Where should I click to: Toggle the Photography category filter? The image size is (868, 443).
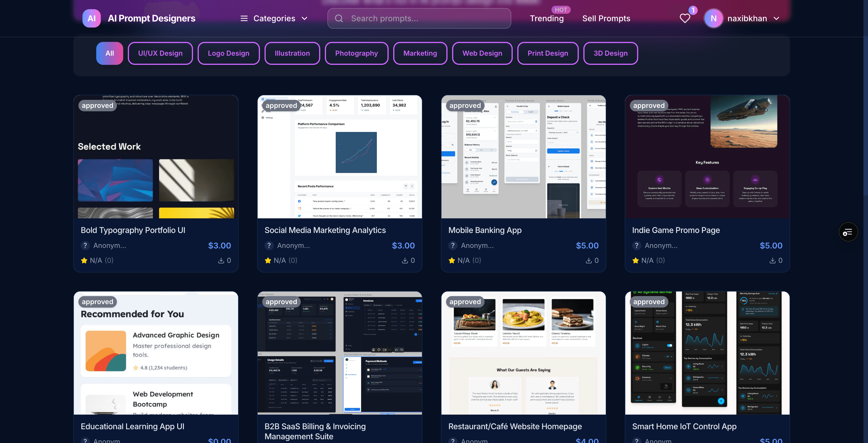tap(356, 53)
